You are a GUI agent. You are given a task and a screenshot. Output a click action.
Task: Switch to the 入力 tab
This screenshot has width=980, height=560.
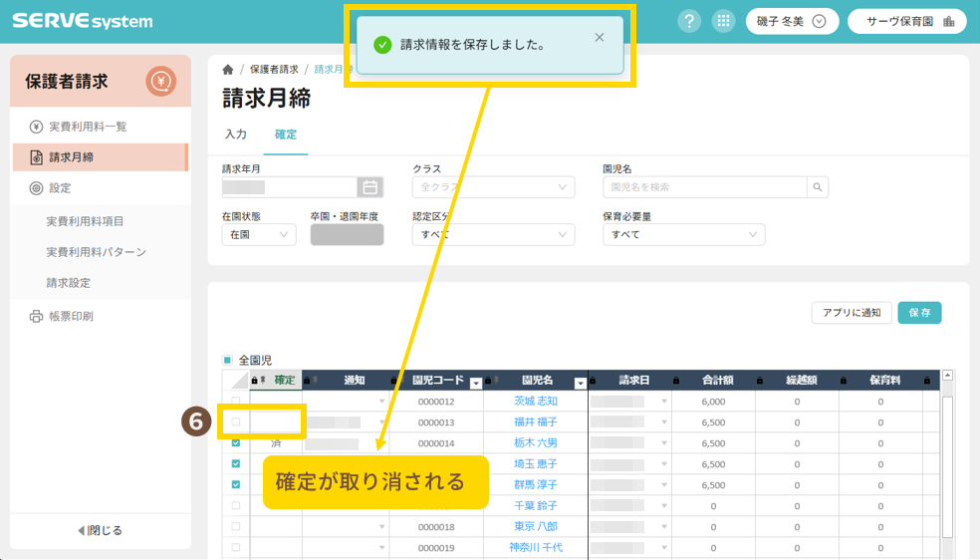pos(236,135)
